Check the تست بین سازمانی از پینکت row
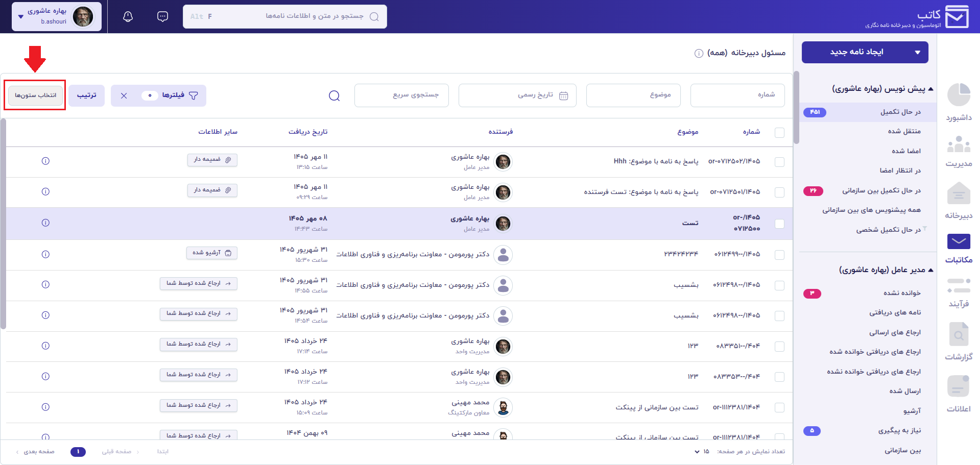 (x=779, y=407)
